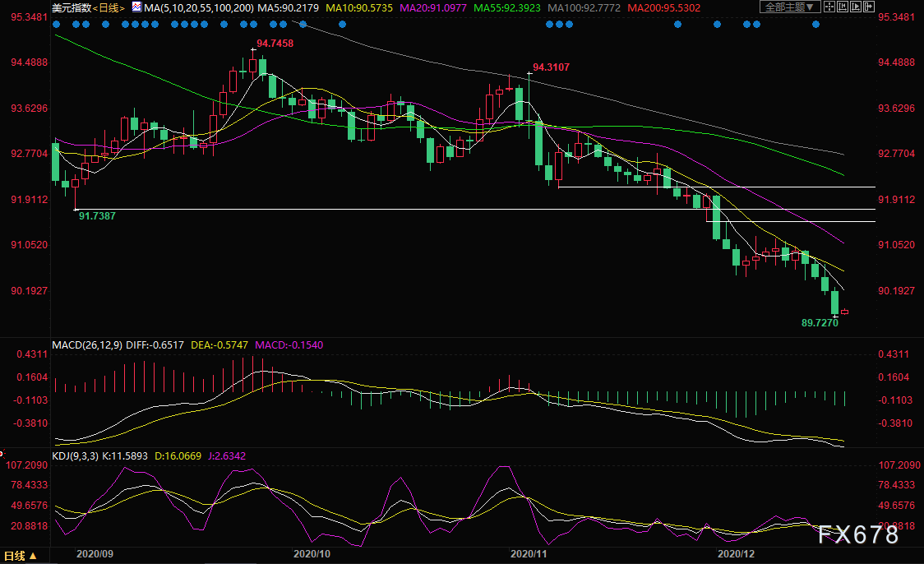Click the 89.7270 low price marker
This screenshot has width=924, height=564.
[819, 324]
